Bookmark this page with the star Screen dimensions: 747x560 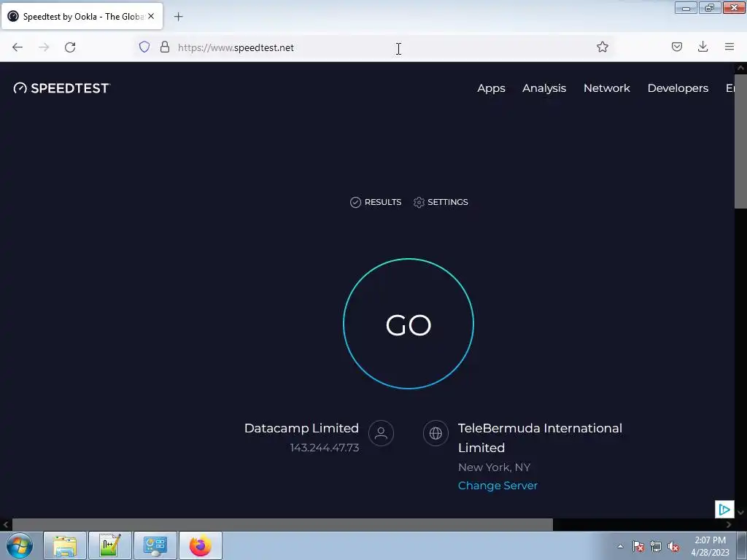coord(602,47)
